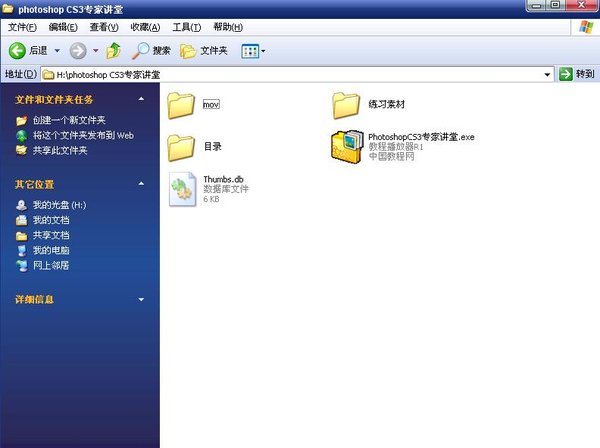Click the 创建一个新文件夹 link
The image size is (600, 448).
click(68, 120)
